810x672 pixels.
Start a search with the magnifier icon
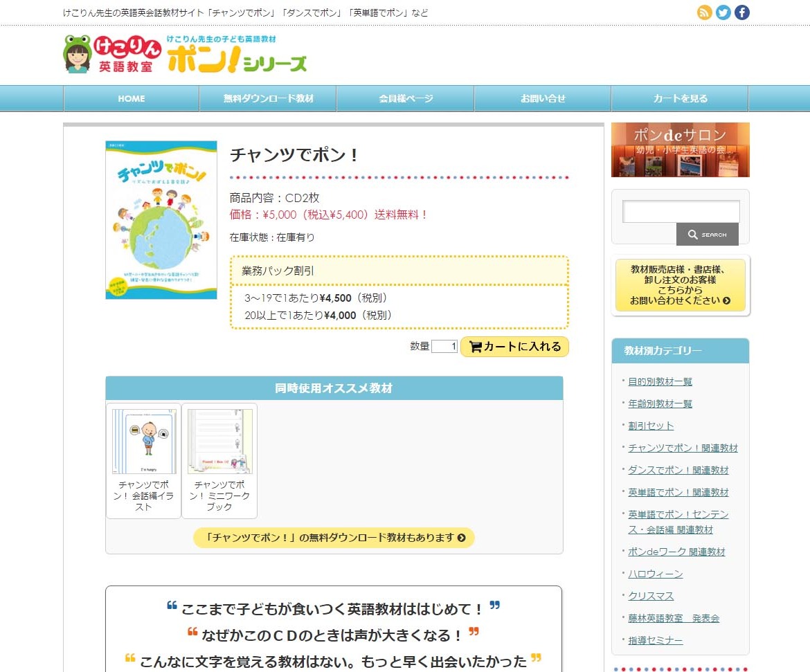click(x=707, y=235)
